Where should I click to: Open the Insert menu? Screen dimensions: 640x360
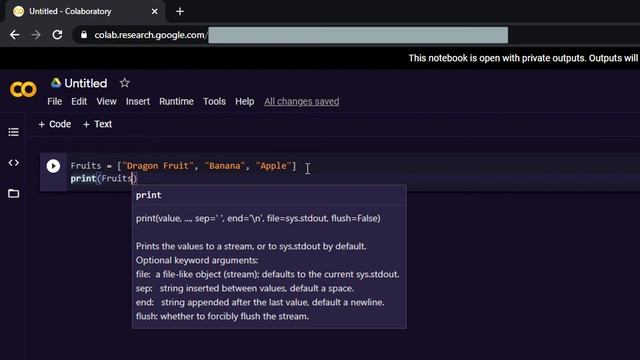pyautogui.click(x=138, y=102)
